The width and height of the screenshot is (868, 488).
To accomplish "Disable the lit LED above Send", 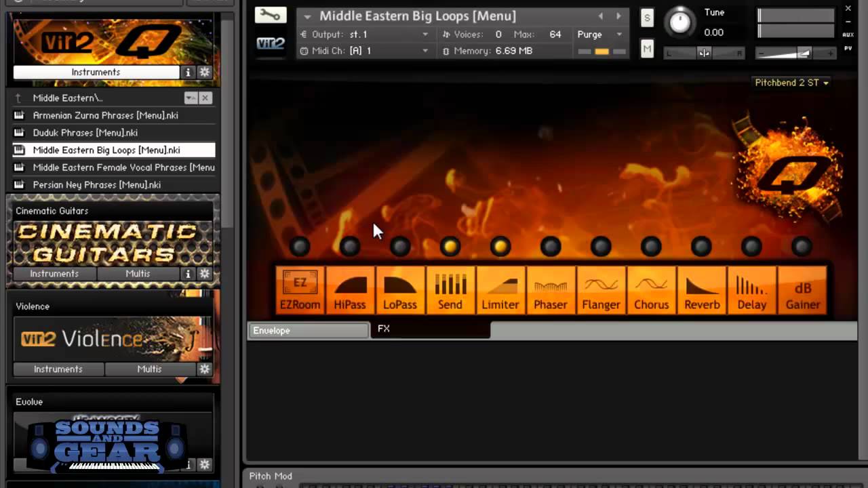I will 450,247.
